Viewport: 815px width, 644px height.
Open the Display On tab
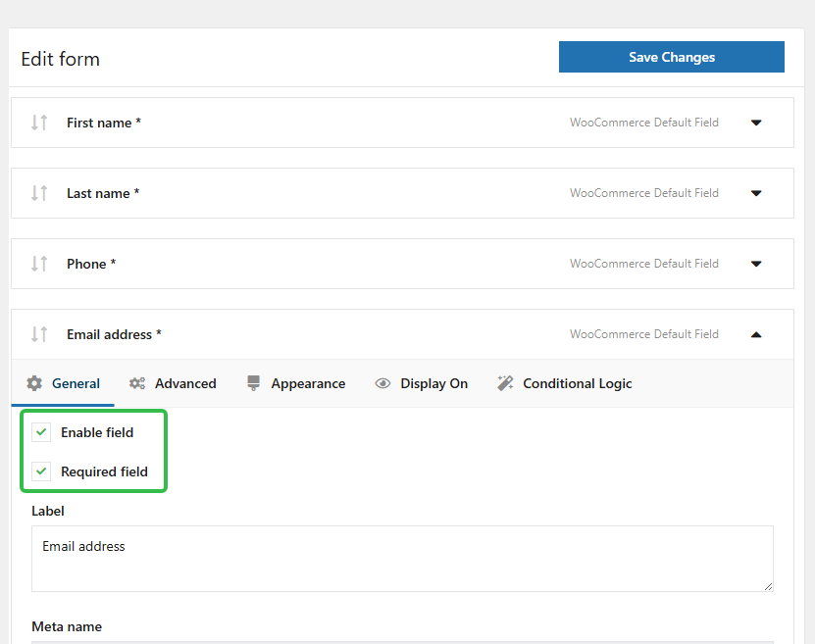(x=433, y=383)
